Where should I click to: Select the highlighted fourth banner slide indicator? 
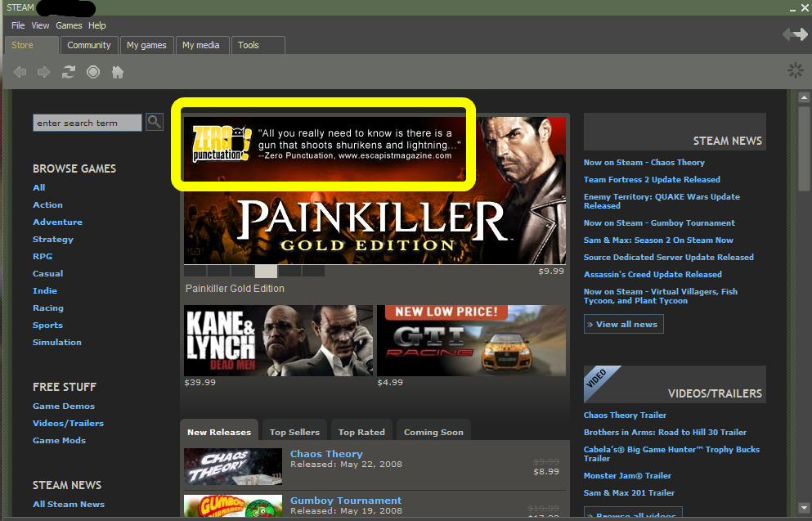pos(266,271)
